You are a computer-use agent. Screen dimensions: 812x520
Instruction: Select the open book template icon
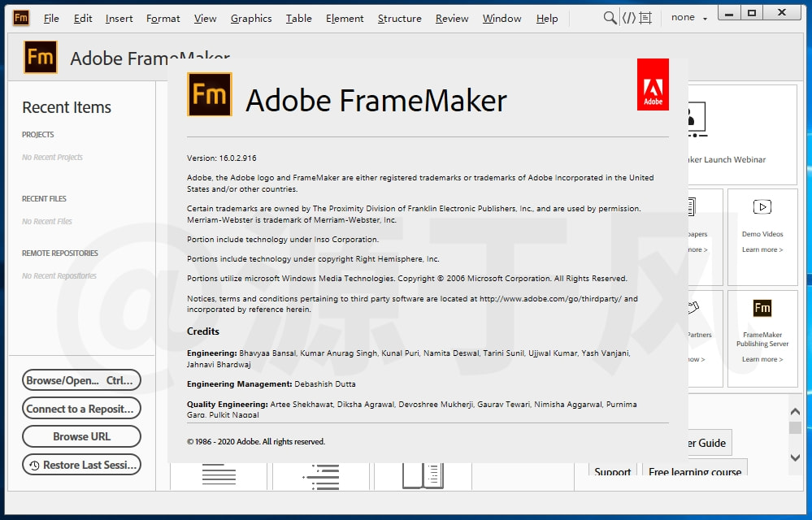pos(423,476)
